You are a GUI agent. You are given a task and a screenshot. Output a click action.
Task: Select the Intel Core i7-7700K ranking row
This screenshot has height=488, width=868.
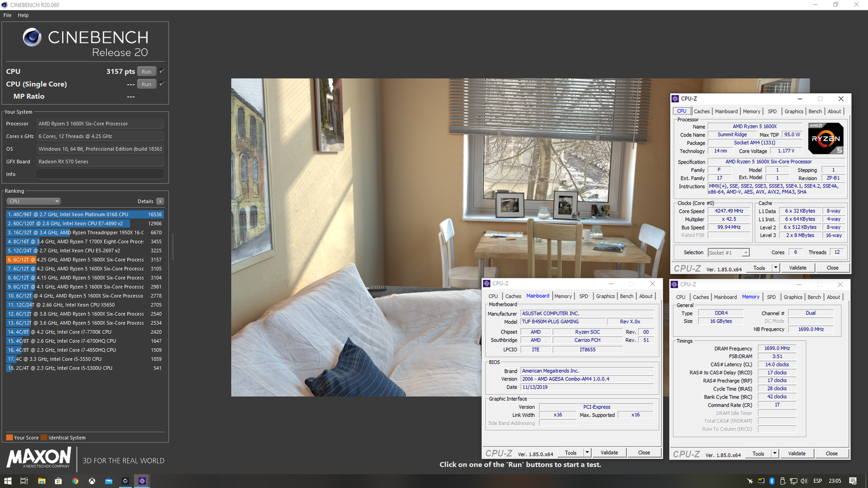[x=85, y=332]
